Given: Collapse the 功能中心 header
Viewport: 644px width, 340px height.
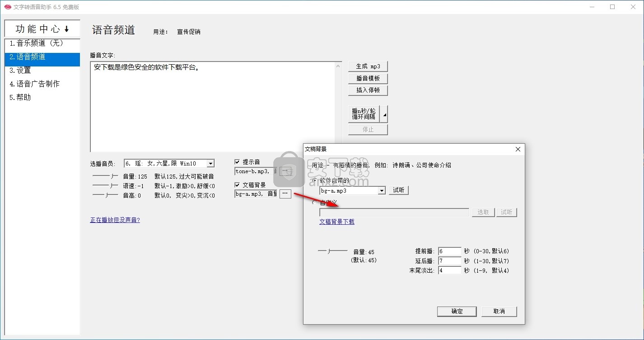Looking at the screenshot, I should point(42,29).
